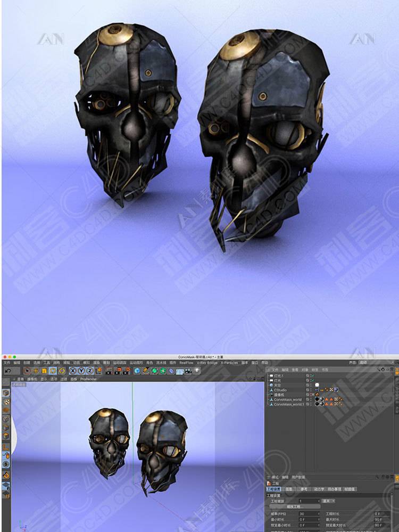
Task: Select the CorvoMask_world.1 object
Action: click(289, 404)
